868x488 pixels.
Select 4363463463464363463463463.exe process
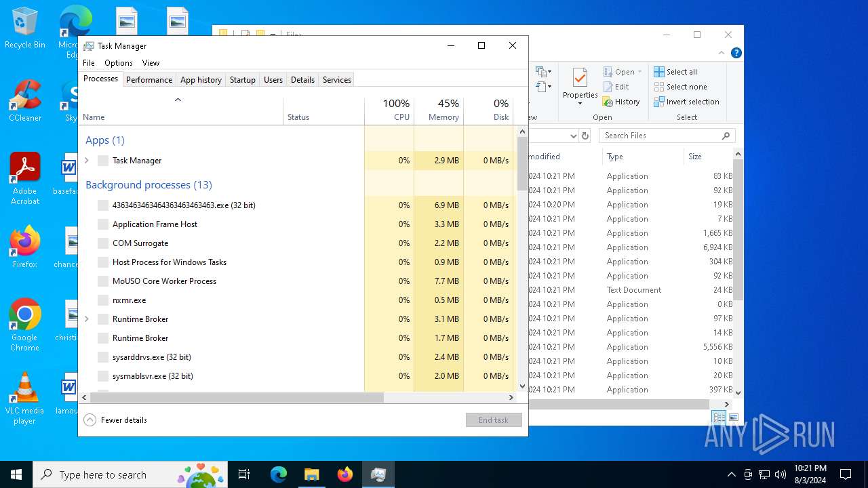pyautogui.click(x=297, y=205)
